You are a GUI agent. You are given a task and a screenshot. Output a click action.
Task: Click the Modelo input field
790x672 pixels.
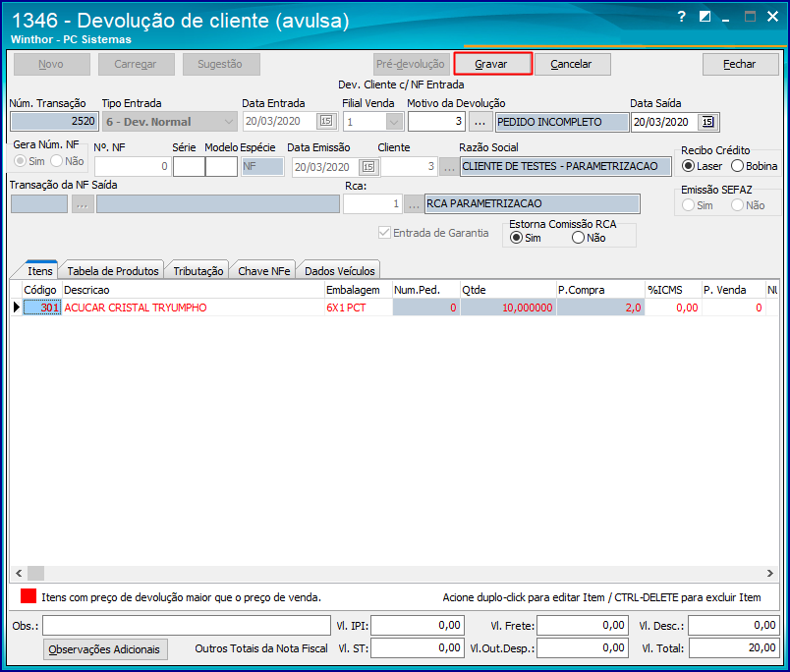click(x=221, y=167)
